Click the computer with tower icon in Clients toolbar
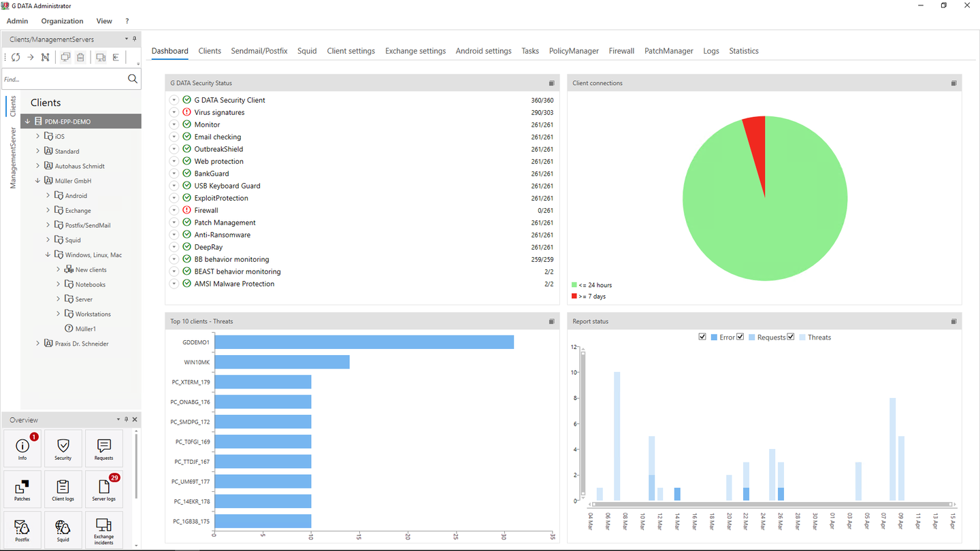The width and height of the screenshot is (980, 551). 101,57
